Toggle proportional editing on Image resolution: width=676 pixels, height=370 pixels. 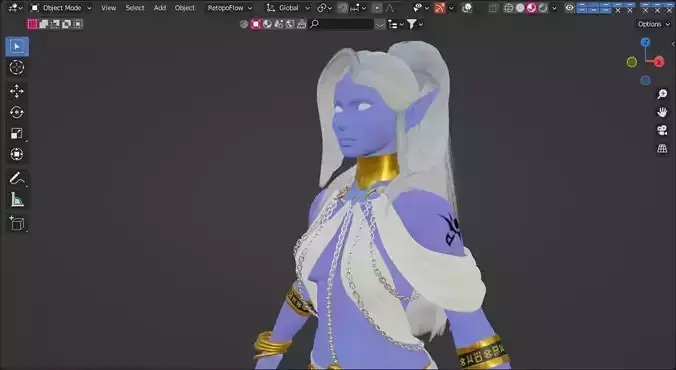coord(377,8)
